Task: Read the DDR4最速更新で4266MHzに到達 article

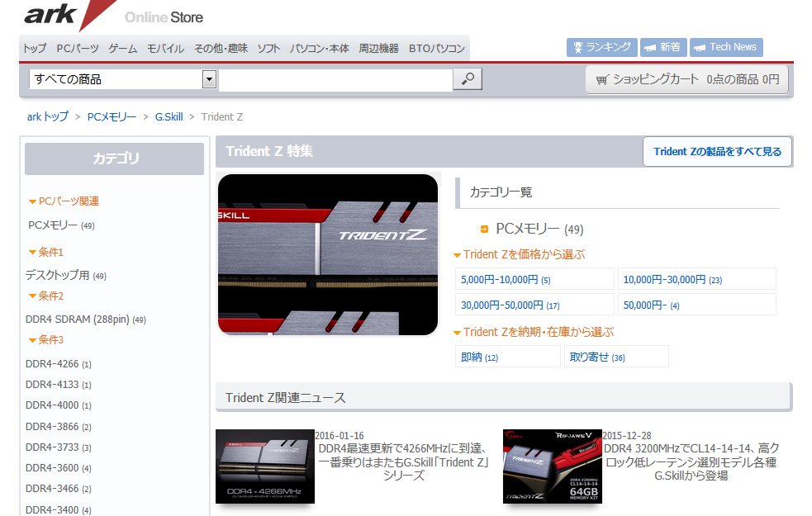Action: [x=403, y=462]
